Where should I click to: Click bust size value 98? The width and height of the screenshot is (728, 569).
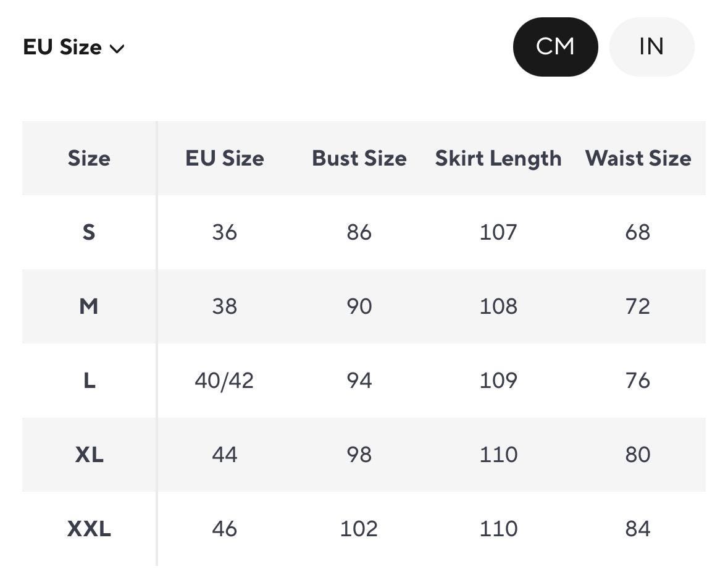pos(359,455)
